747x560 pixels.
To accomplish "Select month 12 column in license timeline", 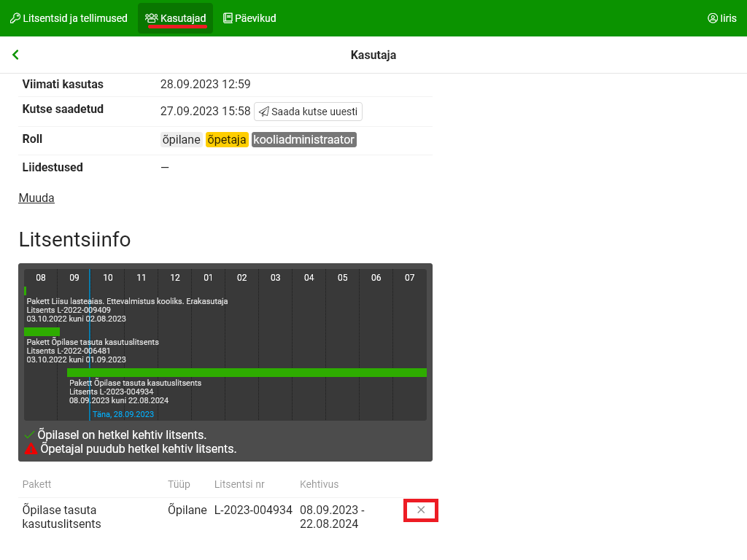I will tap(175, 278).
